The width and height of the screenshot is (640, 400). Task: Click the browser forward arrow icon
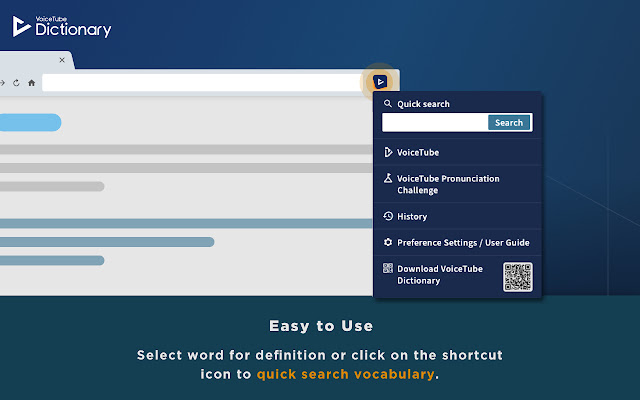pyautogui.click(x=2, y=83)
